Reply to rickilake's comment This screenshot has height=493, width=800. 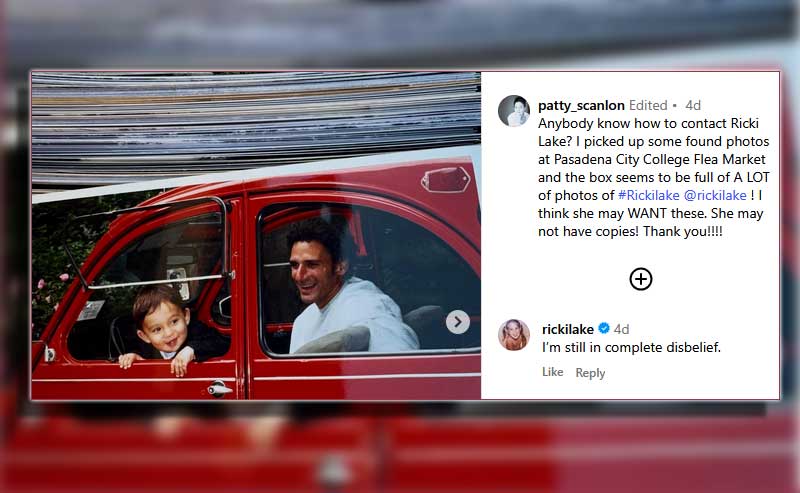[590, 373]
